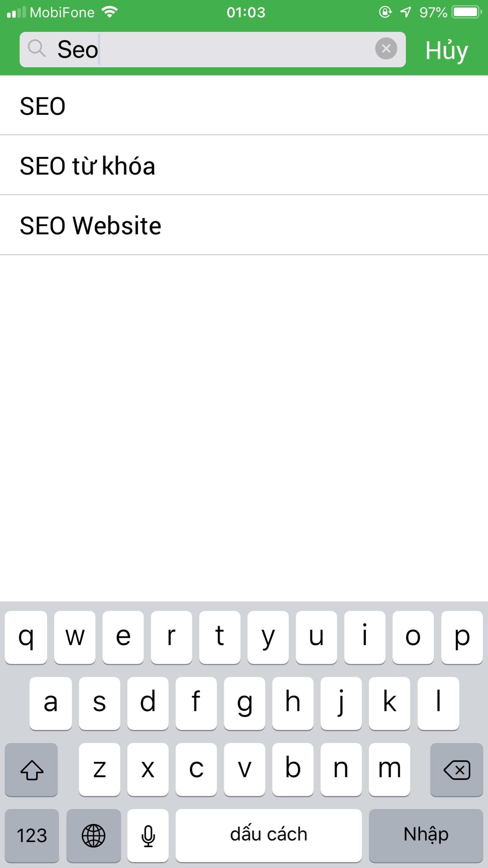This screenshot has width=488, height=868.
Task: Tap the clock showing 01:03
Action: tap(246, 12)
